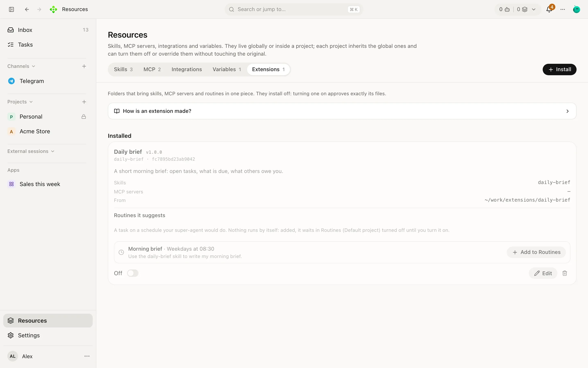The image size is (588, 368).
Task: Open the top-bar three-dot menu
Action: (x=563, y=9)
